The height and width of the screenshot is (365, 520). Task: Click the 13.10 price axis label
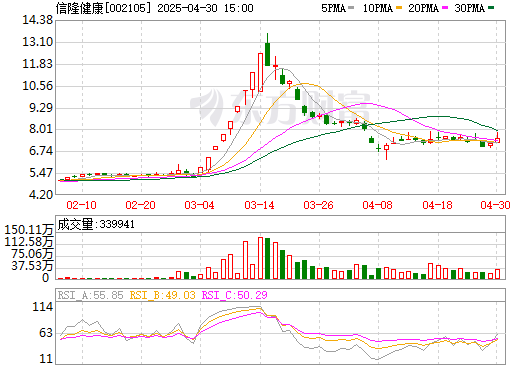coord(37,42)
